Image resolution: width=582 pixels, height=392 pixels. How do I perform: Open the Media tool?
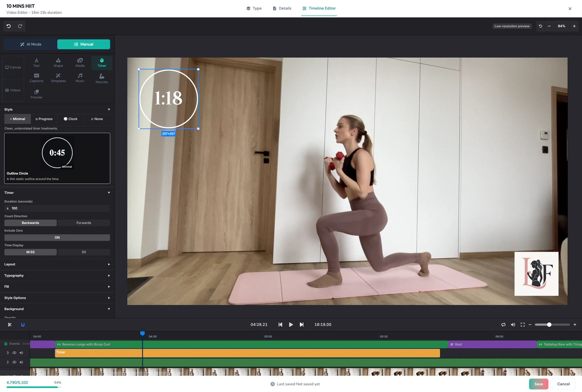(x=80, y=63)
